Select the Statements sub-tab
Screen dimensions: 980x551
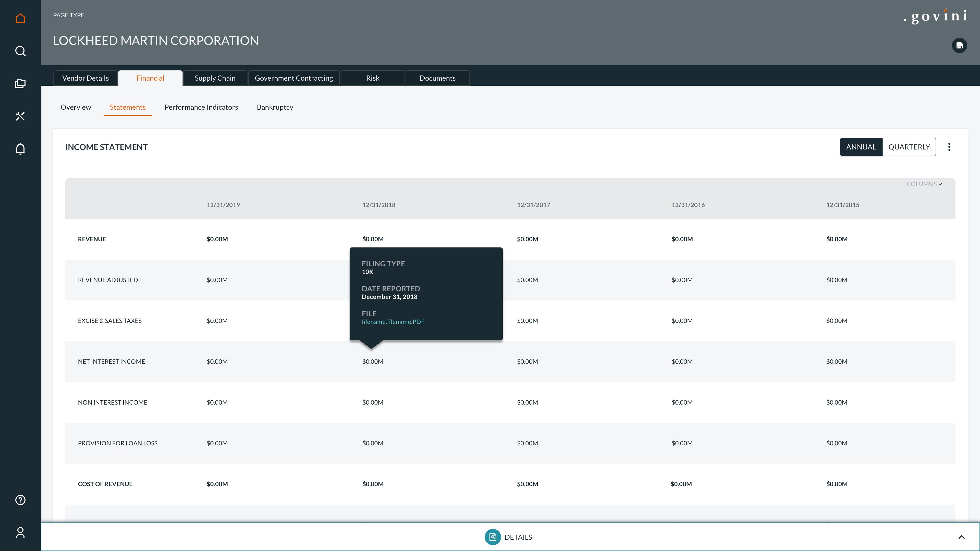coord(127,107)
